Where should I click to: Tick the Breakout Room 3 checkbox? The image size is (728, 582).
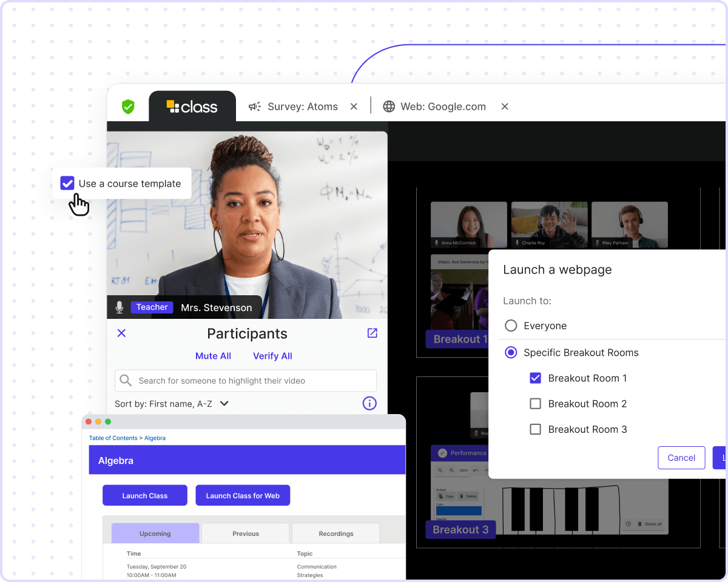coord(535,429)
